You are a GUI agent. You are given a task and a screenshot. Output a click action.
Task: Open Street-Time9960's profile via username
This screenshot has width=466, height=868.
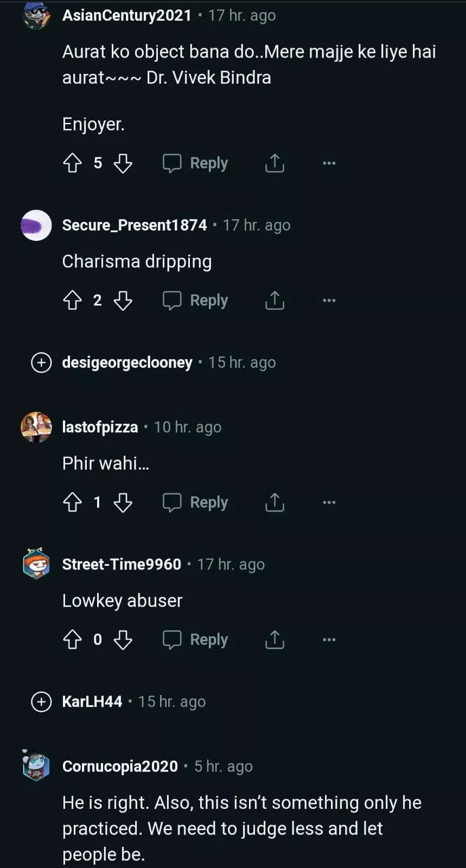click(x=122, y=564)
